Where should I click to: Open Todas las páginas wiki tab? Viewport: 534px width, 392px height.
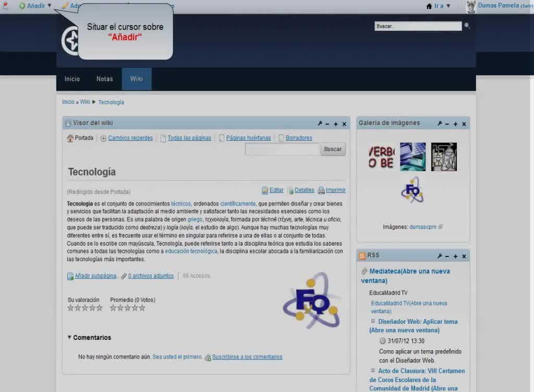tap(189, 138)
